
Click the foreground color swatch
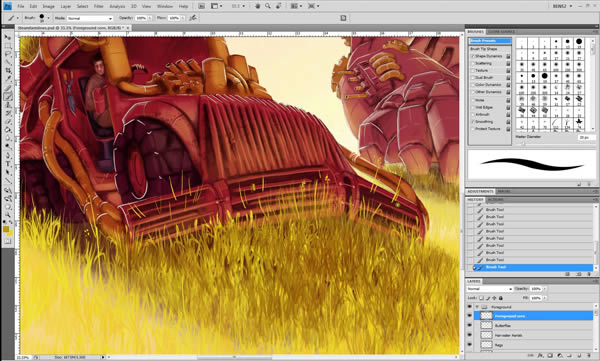pos(6,229)
